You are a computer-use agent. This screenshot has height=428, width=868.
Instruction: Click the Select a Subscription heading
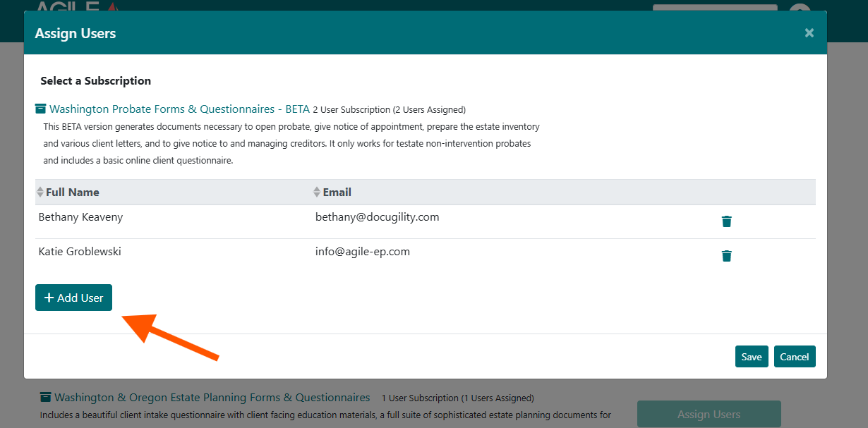[96, 80]
